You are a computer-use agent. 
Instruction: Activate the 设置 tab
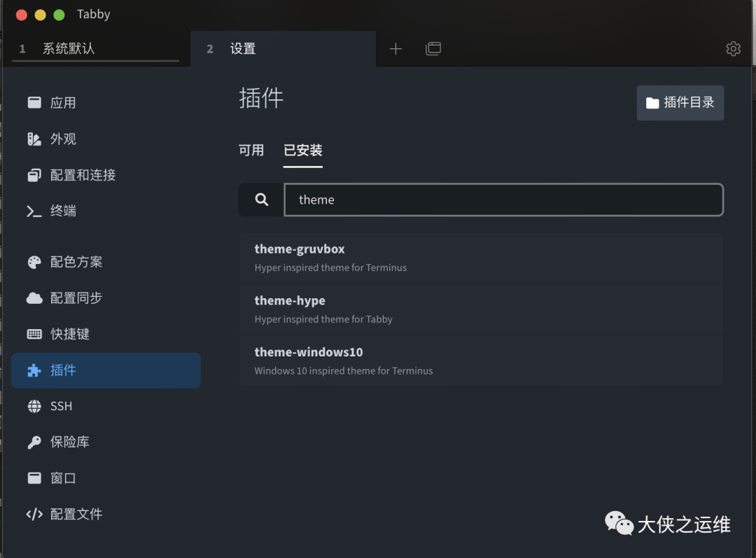(283, 49)
